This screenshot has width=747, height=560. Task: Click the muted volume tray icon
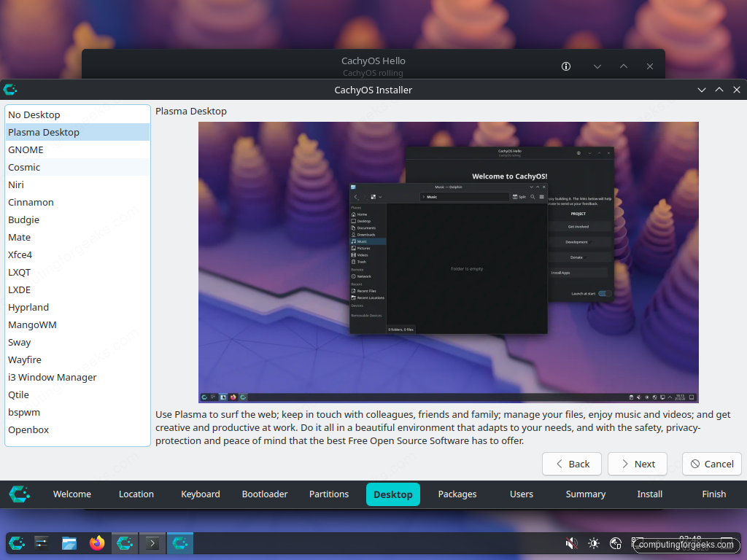[x=571, y=542]
